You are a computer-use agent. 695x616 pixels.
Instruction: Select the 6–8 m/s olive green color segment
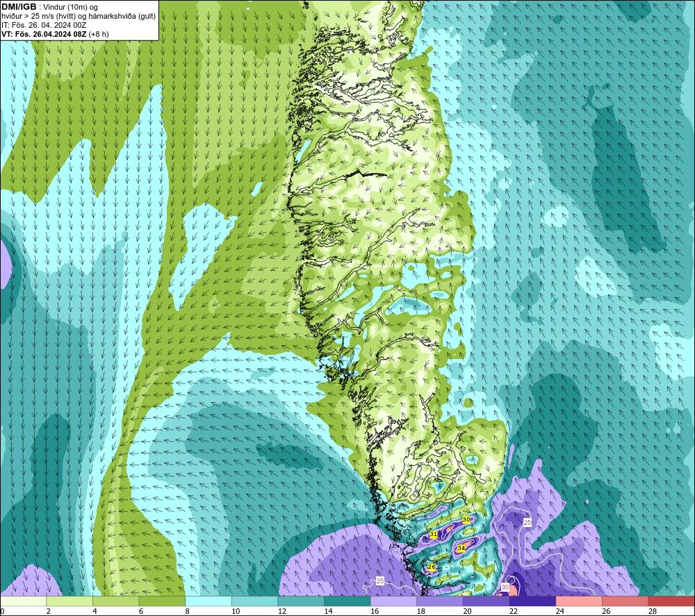162,601
